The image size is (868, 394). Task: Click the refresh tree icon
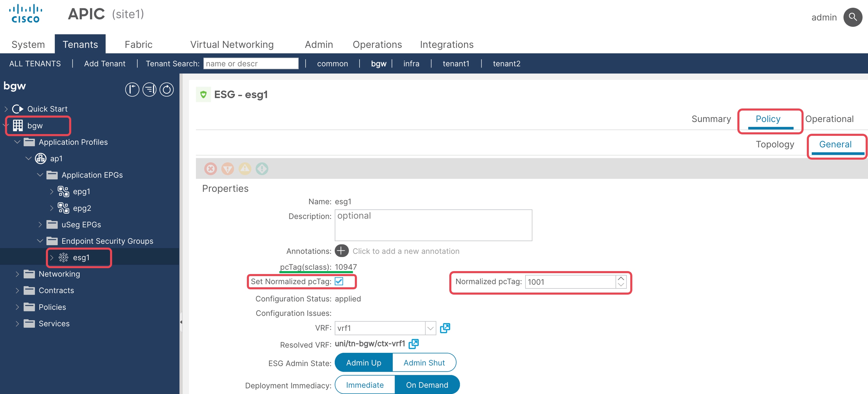[x=167, y=90]
